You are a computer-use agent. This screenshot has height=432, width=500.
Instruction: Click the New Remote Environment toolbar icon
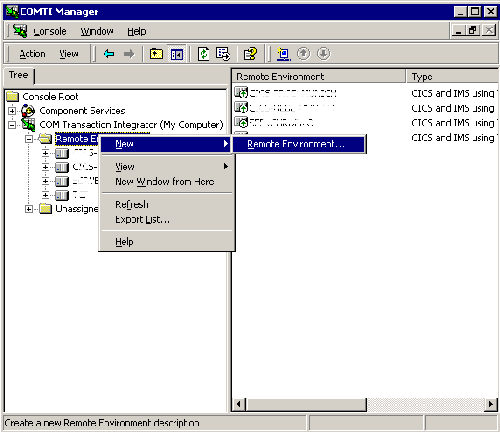(x=284, y=54)
